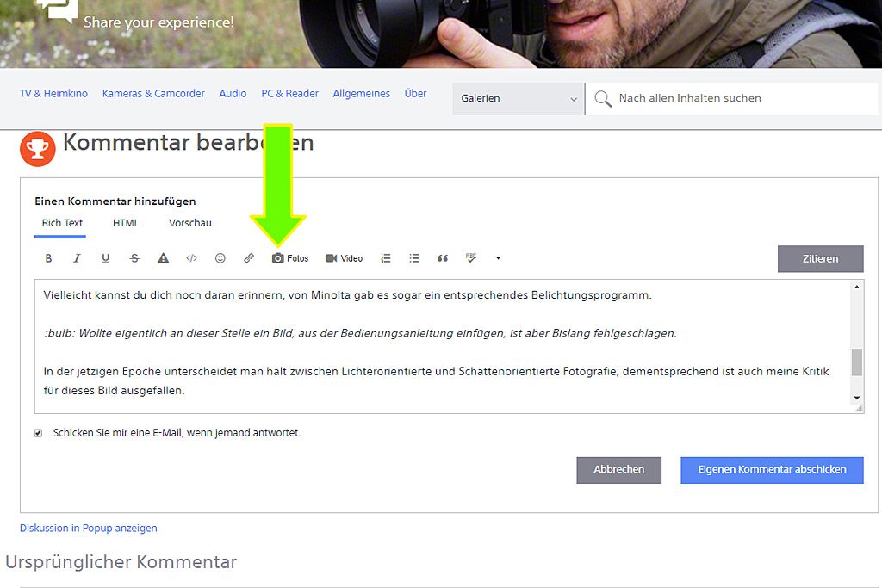
Task: Insert a blockquote
Action: pos(443,257)
